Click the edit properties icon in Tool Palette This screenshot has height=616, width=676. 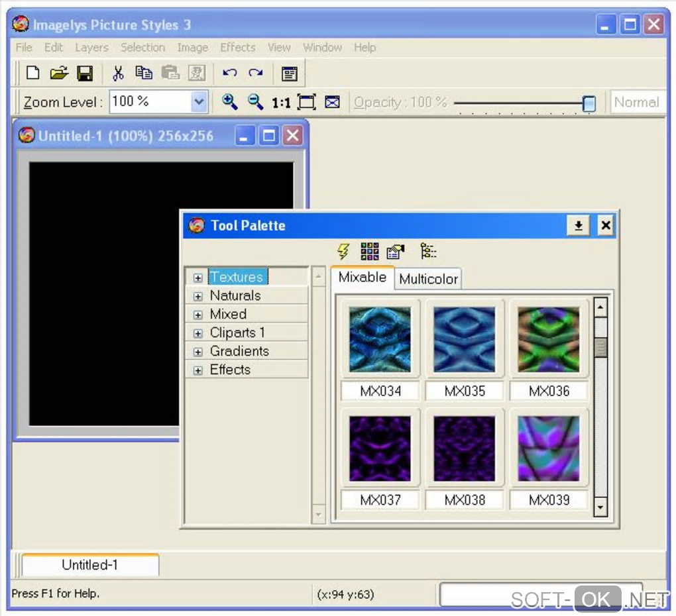pos(396,252)
